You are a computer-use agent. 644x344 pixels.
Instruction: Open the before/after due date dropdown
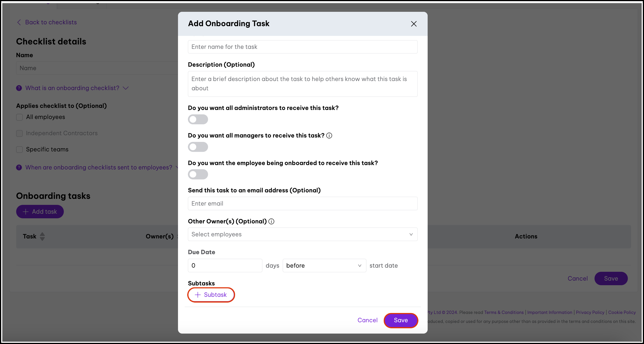324,265
